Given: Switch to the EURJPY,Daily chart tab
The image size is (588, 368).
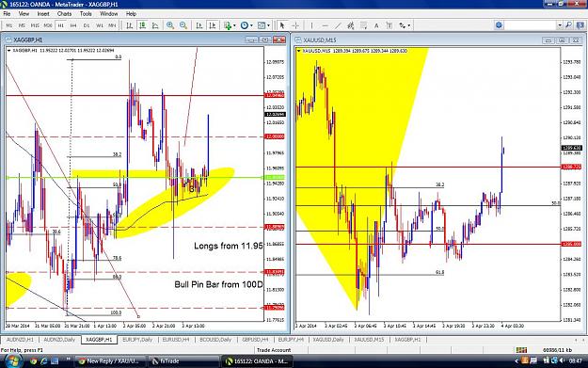Looking at the screenshot, I should click(137, 340).
